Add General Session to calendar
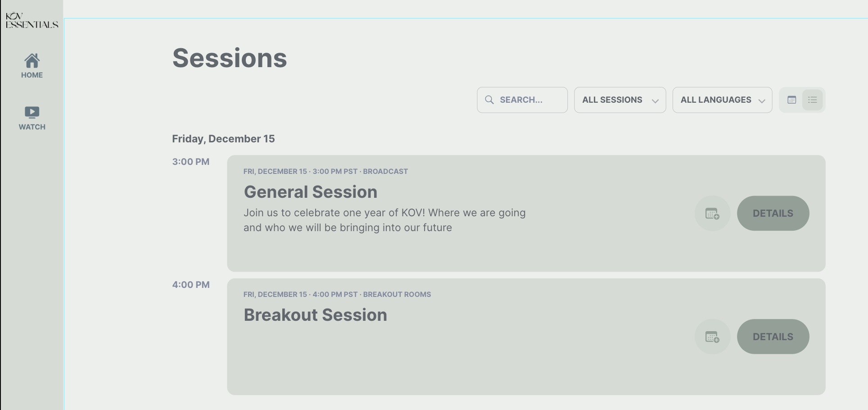This screenshot has width=868, height=410. pyautogui.click(x=712, y=214)
